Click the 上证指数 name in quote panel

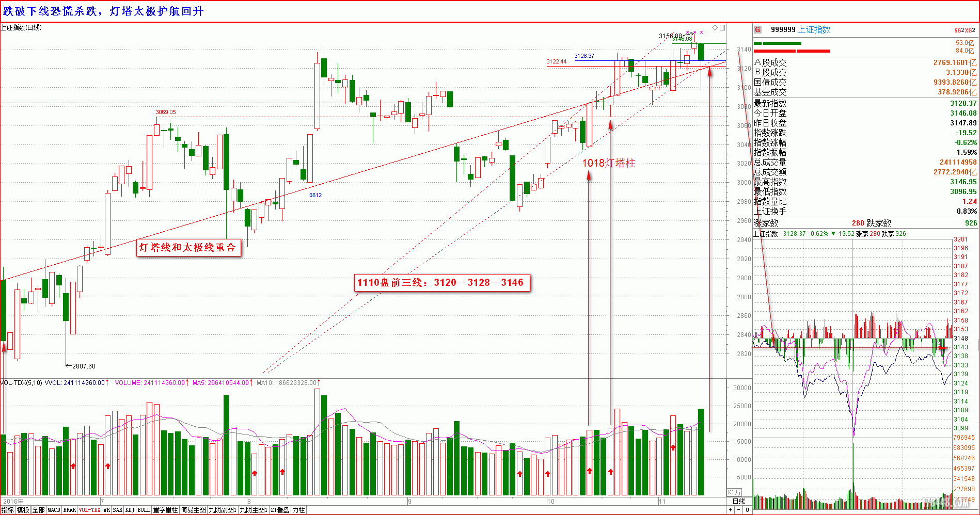[814, 29]
